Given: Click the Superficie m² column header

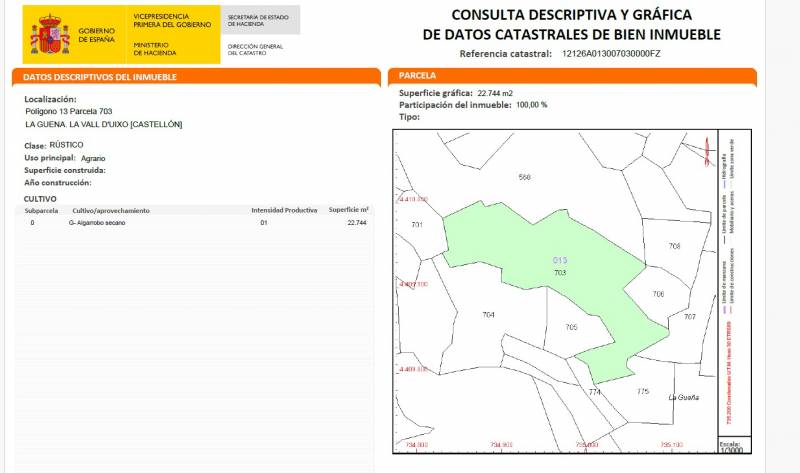Looking at the screenshot, I should [x=348, y=210].
